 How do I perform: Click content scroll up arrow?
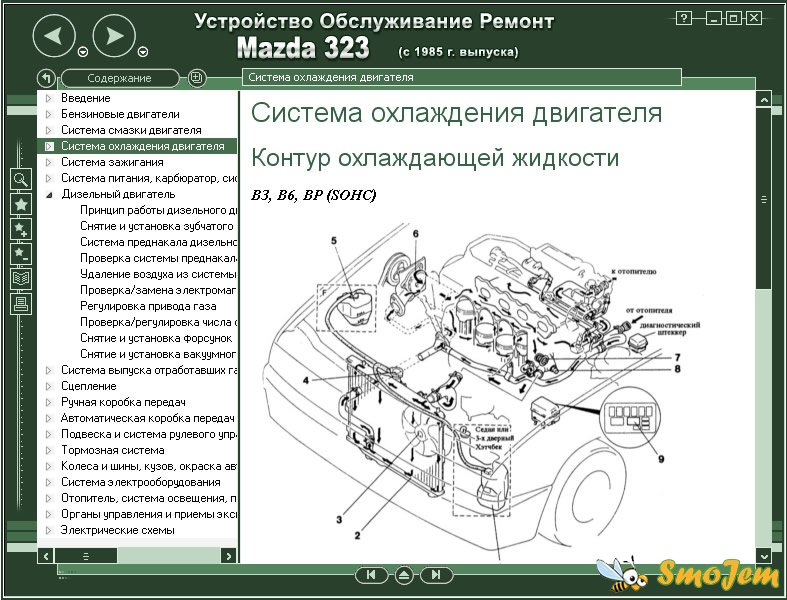(x=764, y=99)
